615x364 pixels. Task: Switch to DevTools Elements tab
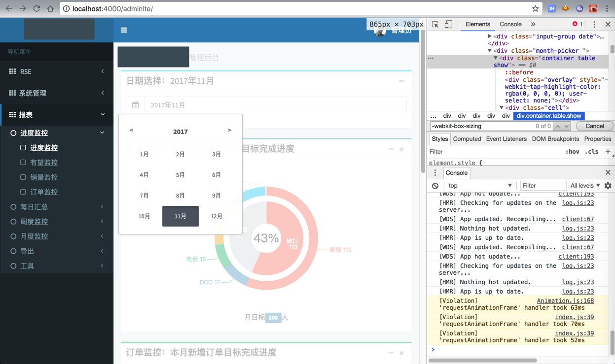pos(477,24)
